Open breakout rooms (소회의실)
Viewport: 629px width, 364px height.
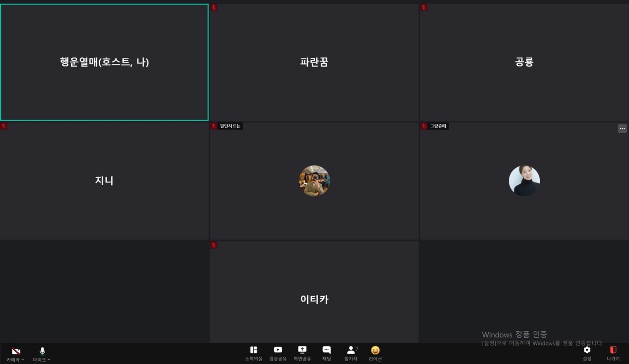pos(253,353)
